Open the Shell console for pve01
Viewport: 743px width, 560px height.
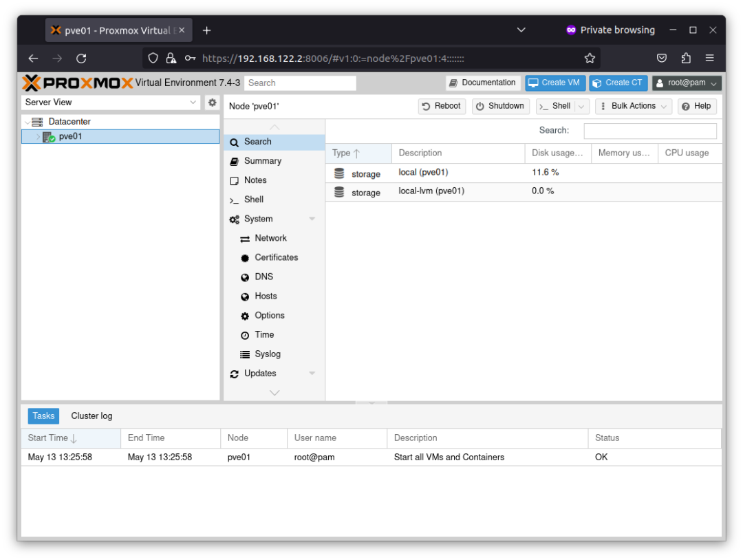(255, 200)
